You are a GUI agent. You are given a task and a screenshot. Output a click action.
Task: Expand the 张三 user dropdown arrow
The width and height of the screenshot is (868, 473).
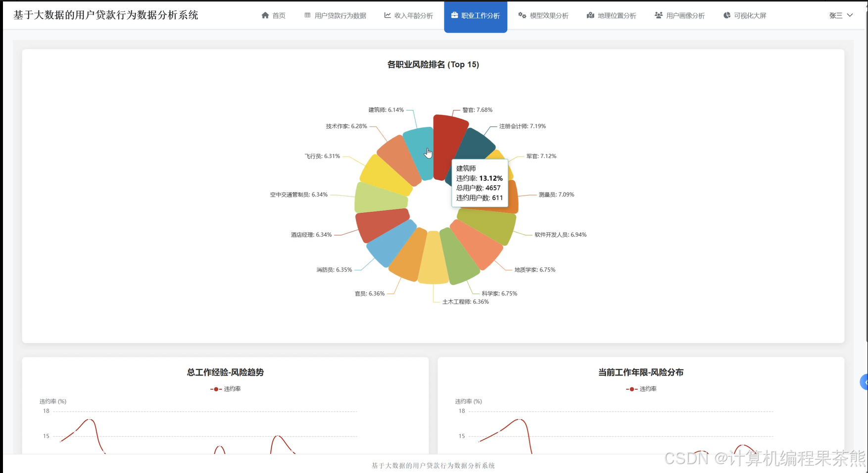pyautogui.click(x=850, y=15)
